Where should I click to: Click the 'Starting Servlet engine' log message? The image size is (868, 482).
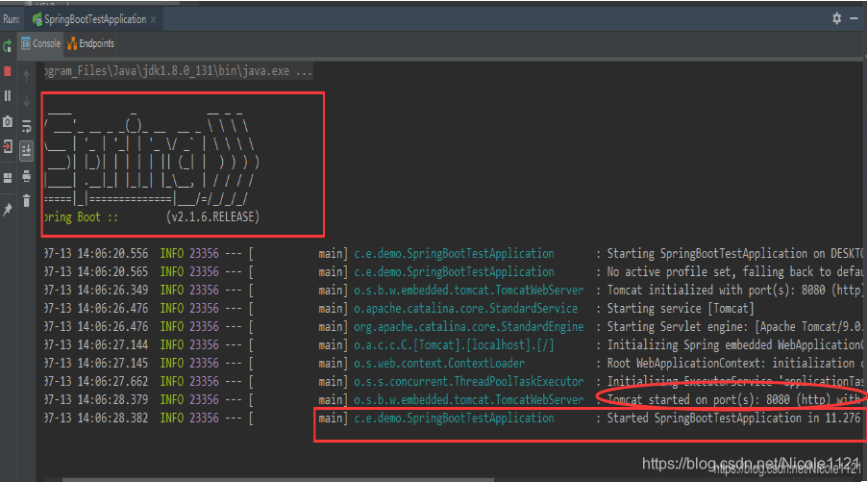coord(734,327)
